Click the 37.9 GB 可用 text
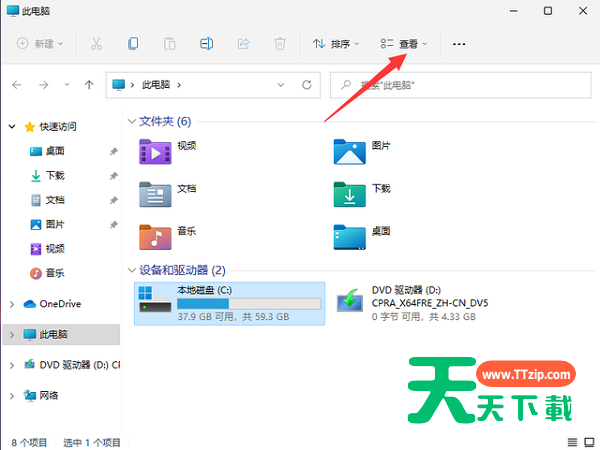 205,317
